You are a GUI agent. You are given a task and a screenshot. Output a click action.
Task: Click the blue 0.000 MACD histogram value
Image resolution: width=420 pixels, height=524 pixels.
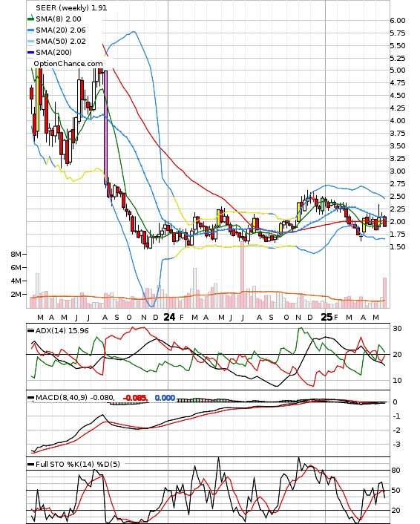pyautogui.click(x=165, y=398)
